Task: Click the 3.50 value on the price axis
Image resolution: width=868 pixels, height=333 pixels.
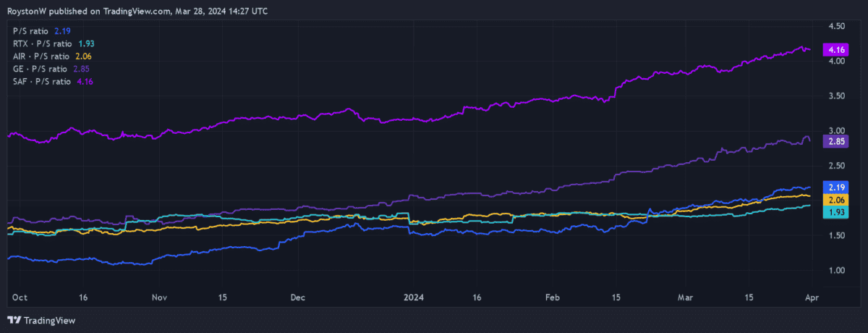Action: [837, 96]
